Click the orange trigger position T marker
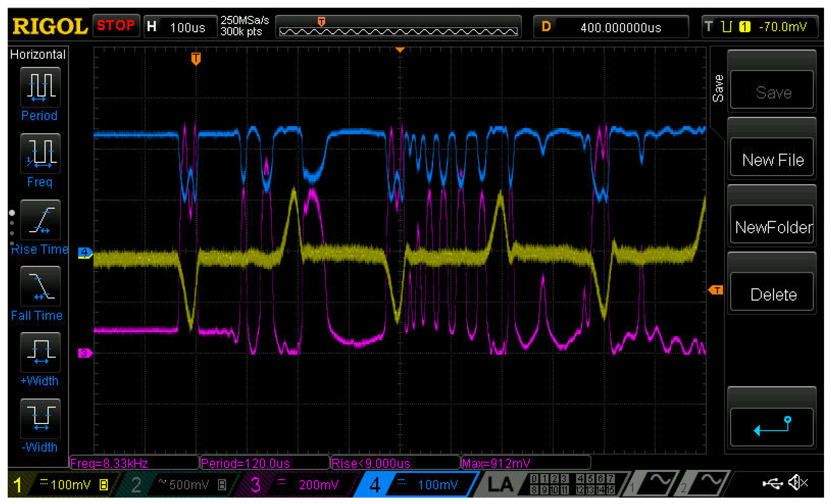The height and width of the screenshot is (504, 832). pos(196,58)
